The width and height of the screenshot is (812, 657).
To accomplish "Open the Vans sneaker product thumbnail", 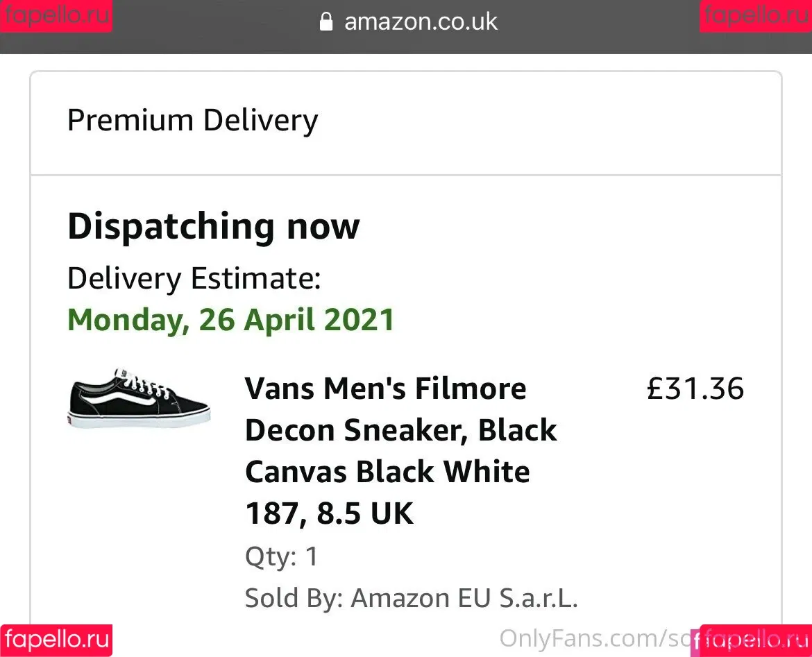I will click(139, 399).
